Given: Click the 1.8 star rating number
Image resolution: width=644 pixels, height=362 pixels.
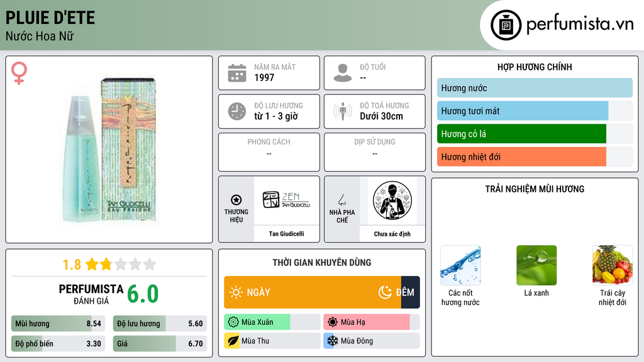Looking at the screenshot, I should click(x=72, y=265).
